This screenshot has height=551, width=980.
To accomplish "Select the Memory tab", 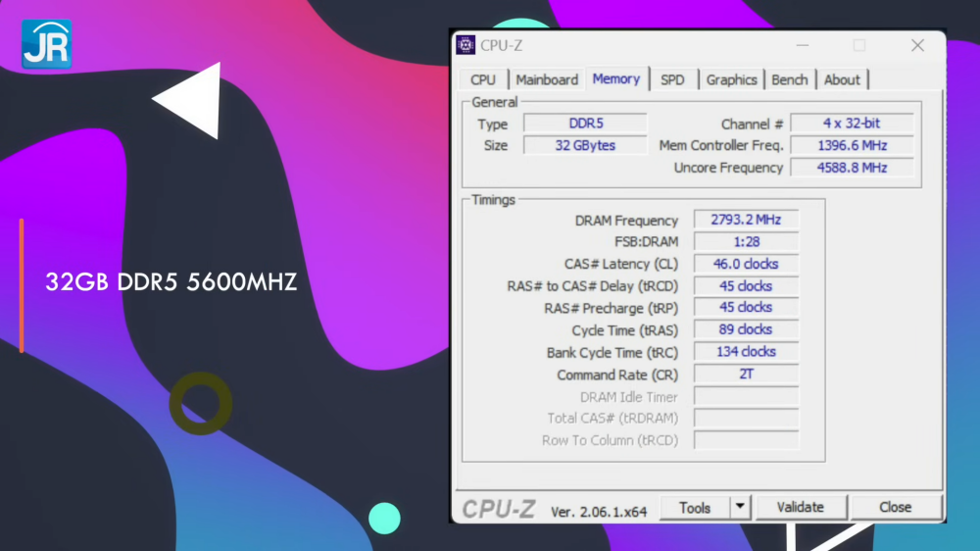I will tap(615, 78).
